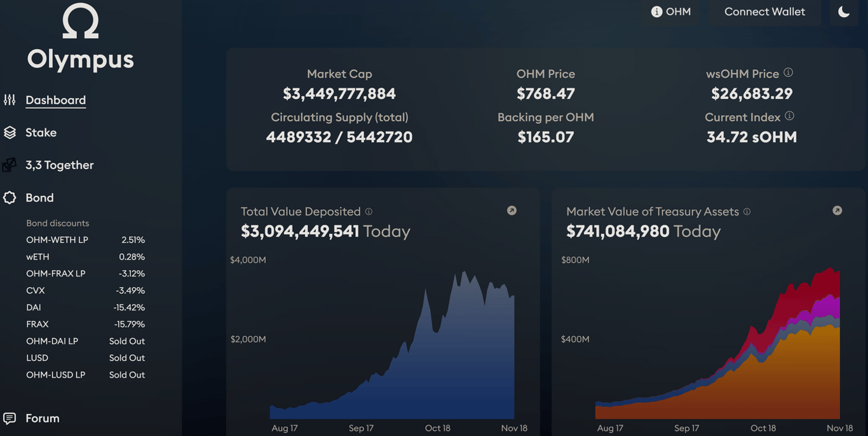Viewport: 868px width, 436px height.
Task: Click the Current Index value 34.72 sOHM
Action: pyautogui.click(x=752, y=137)
